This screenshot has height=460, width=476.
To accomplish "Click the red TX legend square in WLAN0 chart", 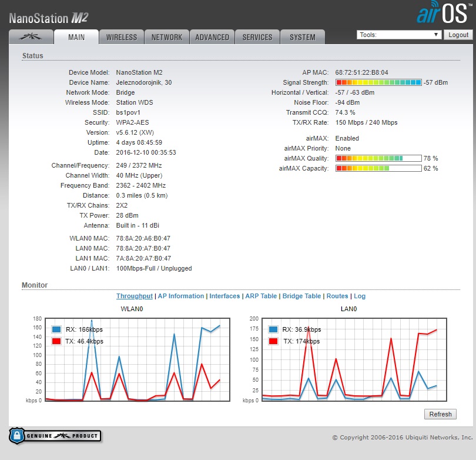I will coord(56,341).
